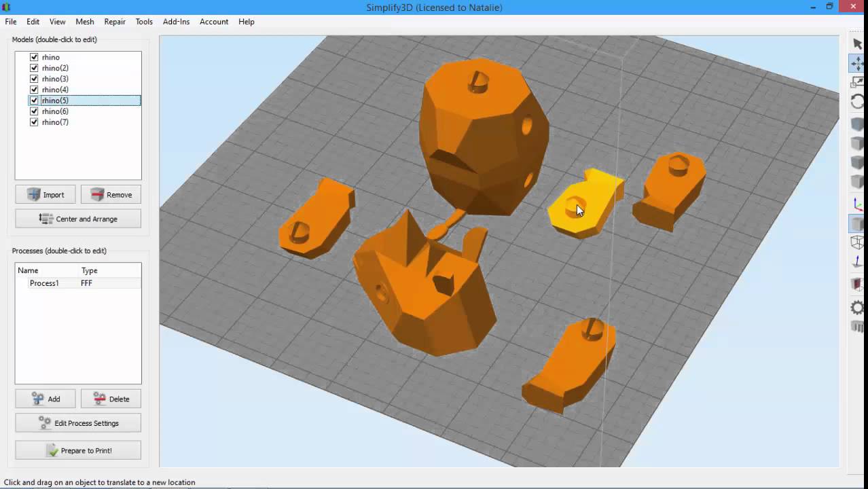Image resolution: width=868 pixels, height=489 pixels.
Task: Click the highlighted rhino(5) name
Action: (55, 101)
